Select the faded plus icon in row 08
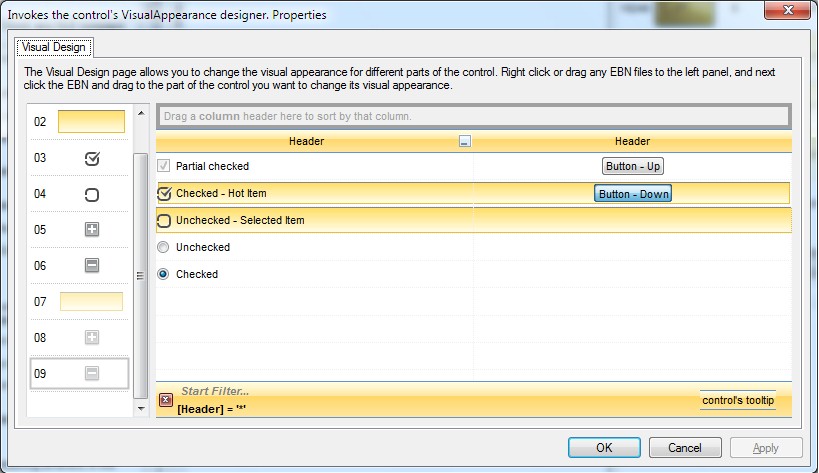 [x=92, y=338]
